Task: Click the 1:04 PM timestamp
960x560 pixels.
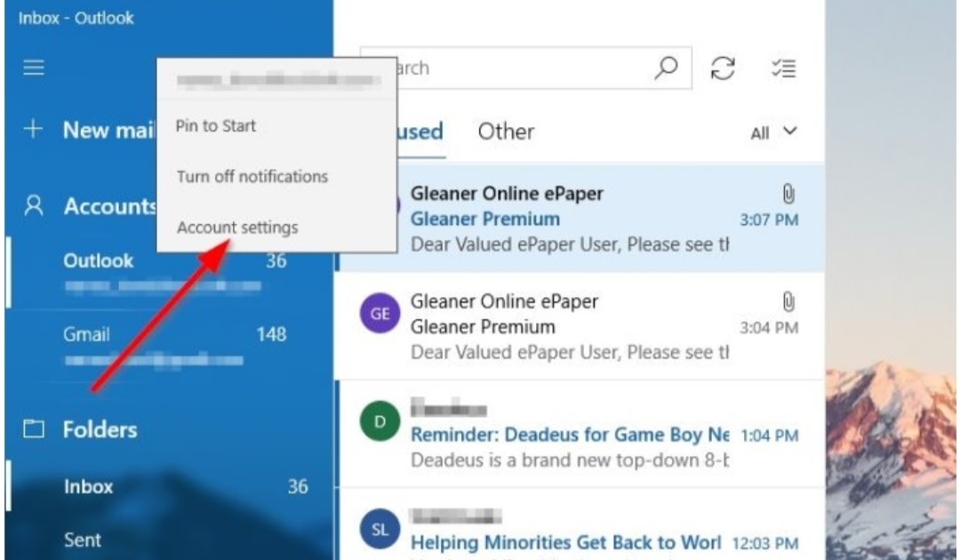Action: point(769,436)
